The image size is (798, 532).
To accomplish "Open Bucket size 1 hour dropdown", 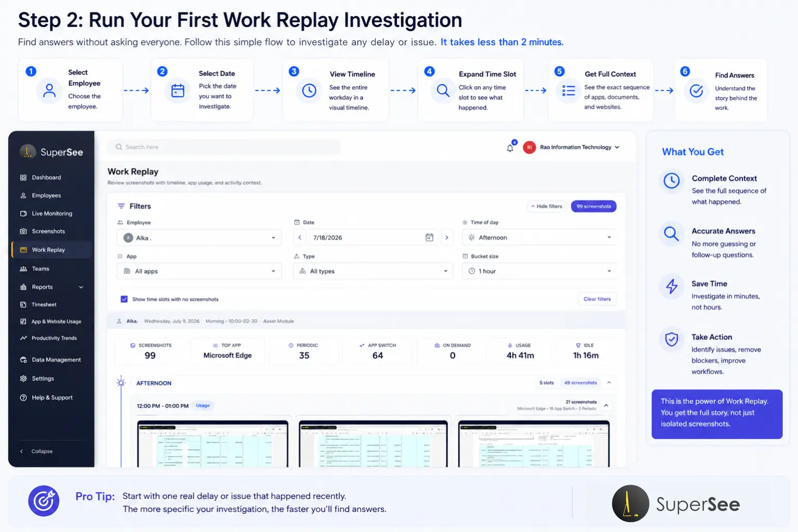I will [x=540, y=271].
